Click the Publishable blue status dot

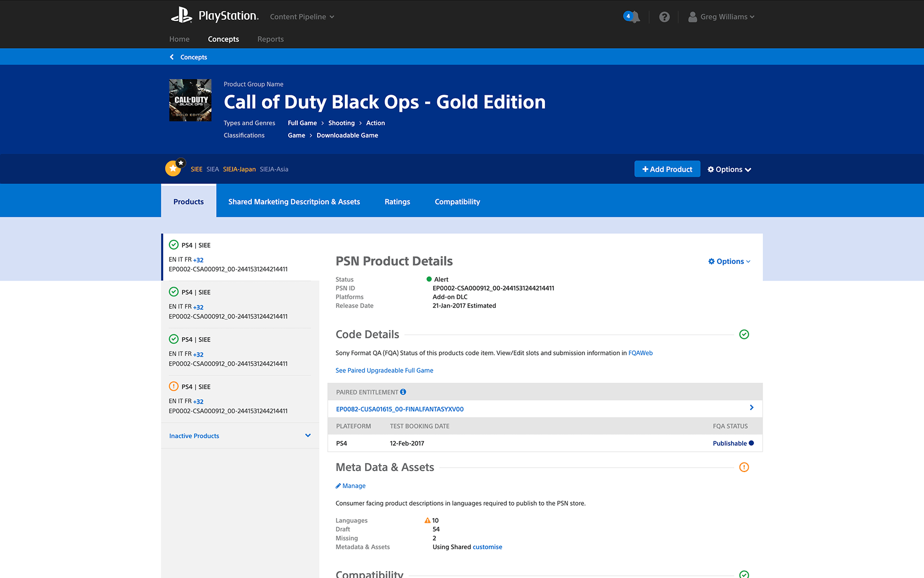point(751,443)
